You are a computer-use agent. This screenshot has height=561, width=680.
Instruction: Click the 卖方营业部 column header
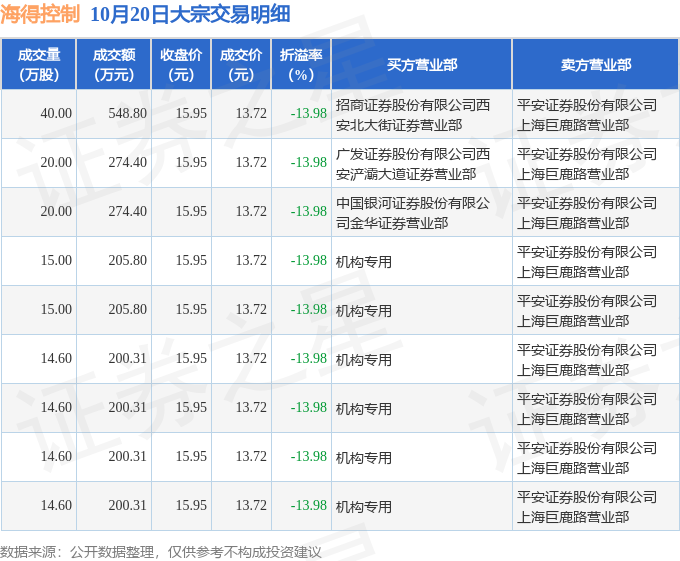coord(595,65)
